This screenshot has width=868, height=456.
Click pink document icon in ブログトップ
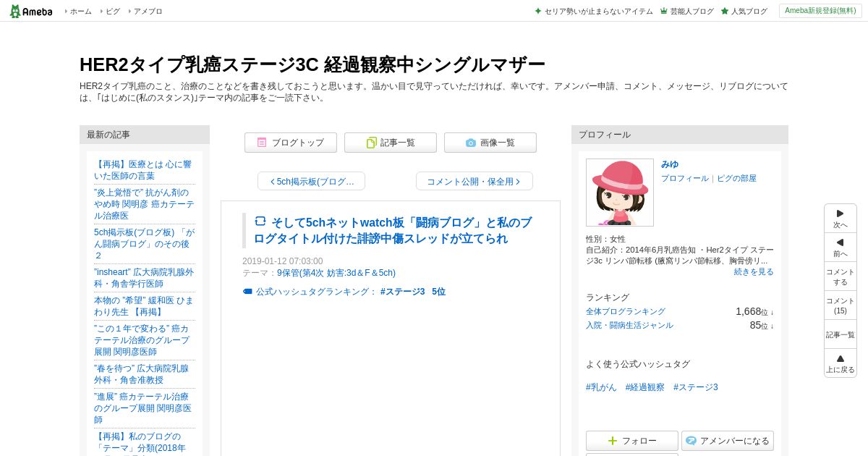point(262,143)
